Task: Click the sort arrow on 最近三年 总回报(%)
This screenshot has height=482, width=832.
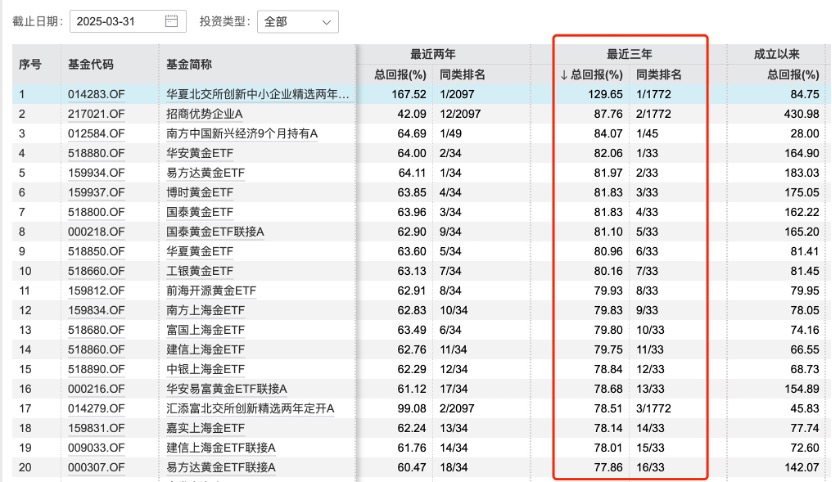Action: 564,75
